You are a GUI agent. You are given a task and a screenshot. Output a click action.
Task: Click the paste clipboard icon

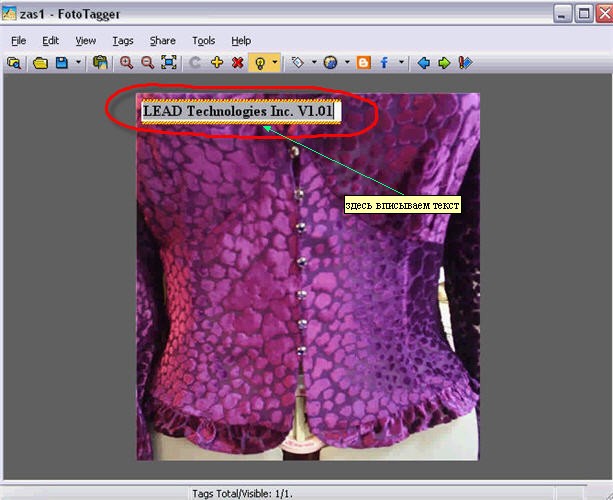[x=100, y=63]
